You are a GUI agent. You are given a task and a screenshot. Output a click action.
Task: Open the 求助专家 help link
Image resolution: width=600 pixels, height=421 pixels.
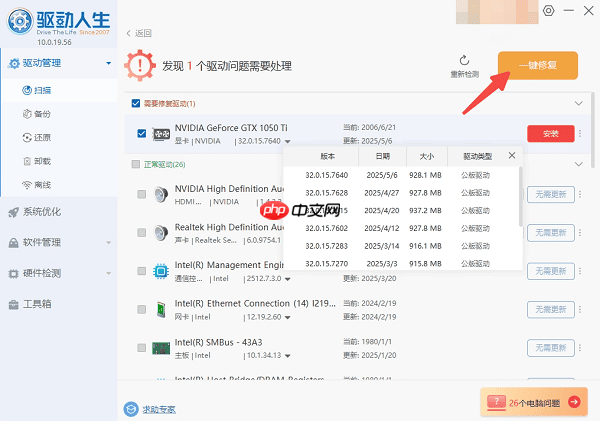pos(159,410)
